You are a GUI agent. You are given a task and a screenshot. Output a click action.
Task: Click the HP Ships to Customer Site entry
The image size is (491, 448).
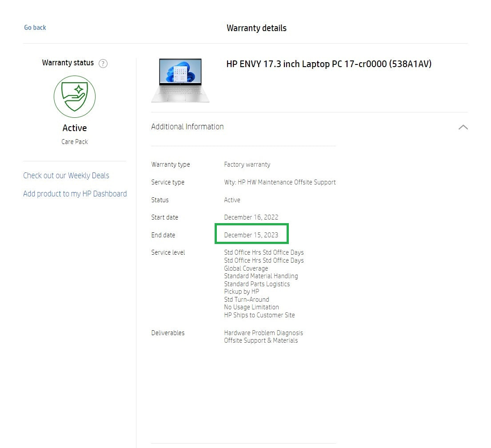tap(259, 315)
